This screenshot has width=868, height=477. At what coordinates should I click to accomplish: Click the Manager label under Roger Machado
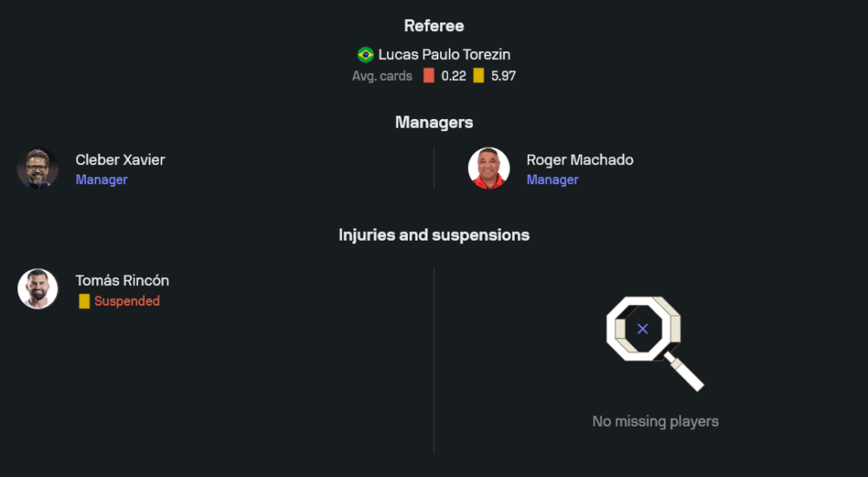[x=552, y=180]
